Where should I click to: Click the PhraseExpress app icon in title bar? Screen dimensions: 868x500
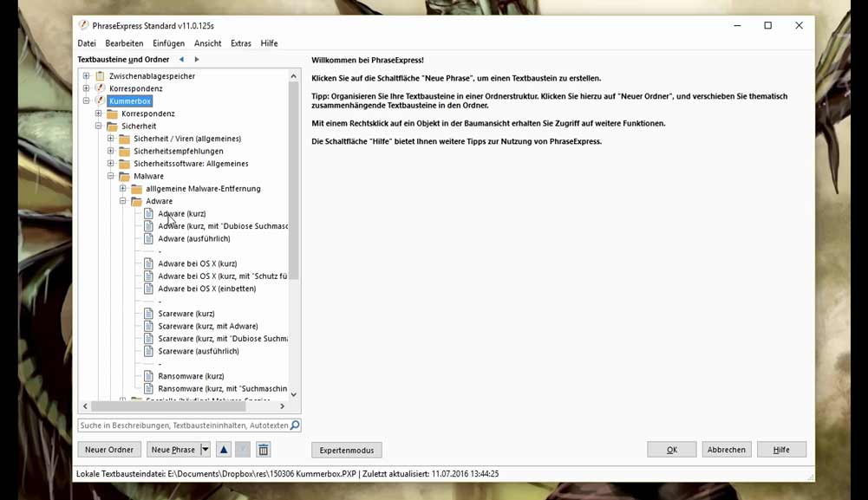point(83,25)
